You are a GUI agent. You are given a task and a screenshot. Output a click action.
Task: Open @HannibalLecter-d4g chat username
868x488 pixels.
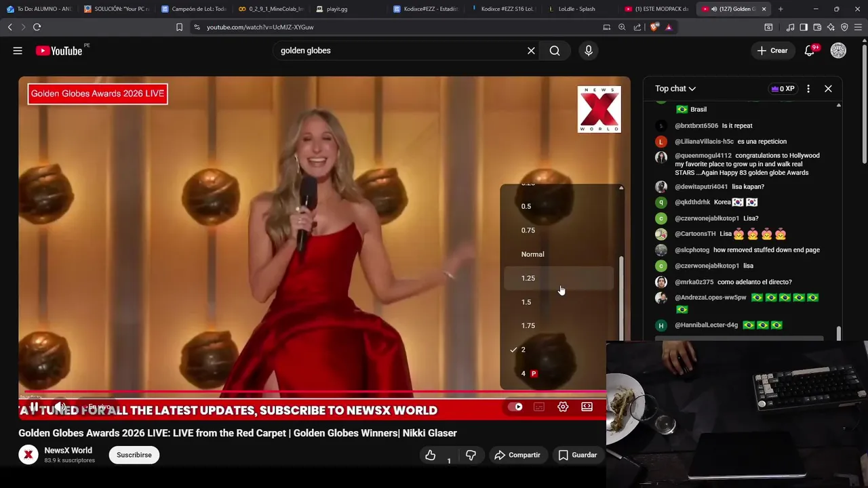[706, 325]
